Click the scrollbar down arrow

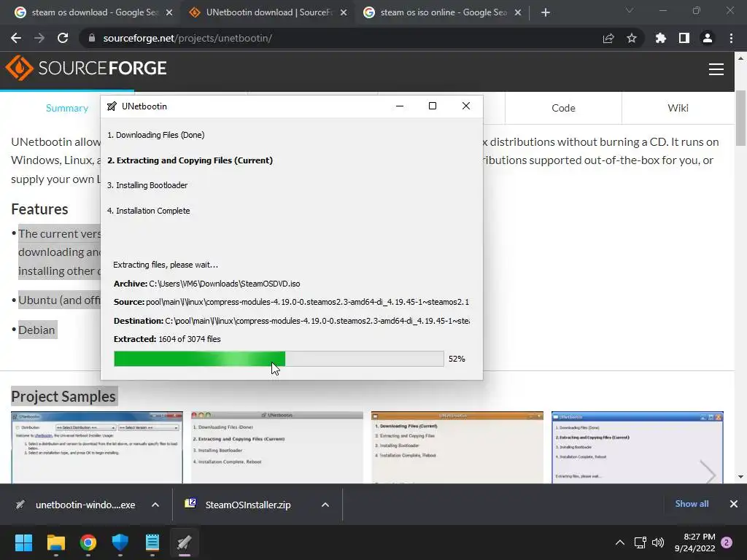[740, 477]
